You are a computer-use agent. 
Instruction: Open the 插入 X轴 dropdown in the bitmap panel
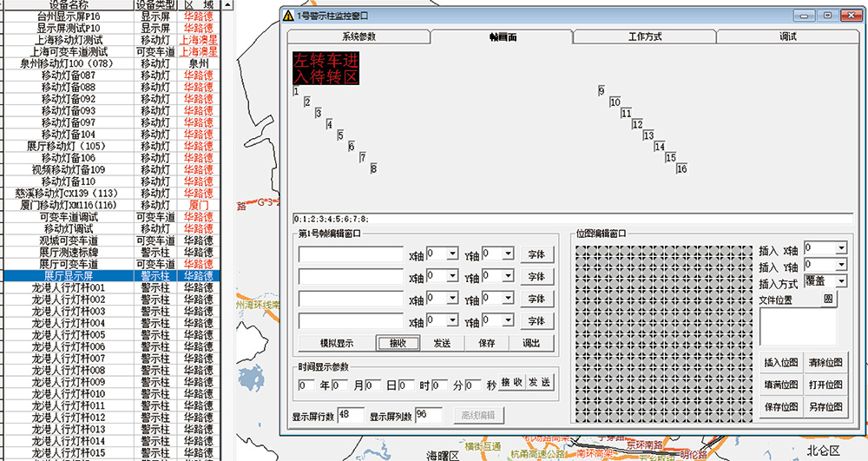[x=840, y=248]
